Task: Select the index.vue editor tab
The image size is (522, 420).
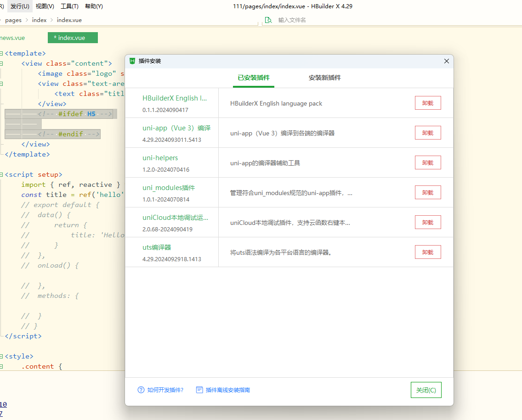Action: pos(73,38)
